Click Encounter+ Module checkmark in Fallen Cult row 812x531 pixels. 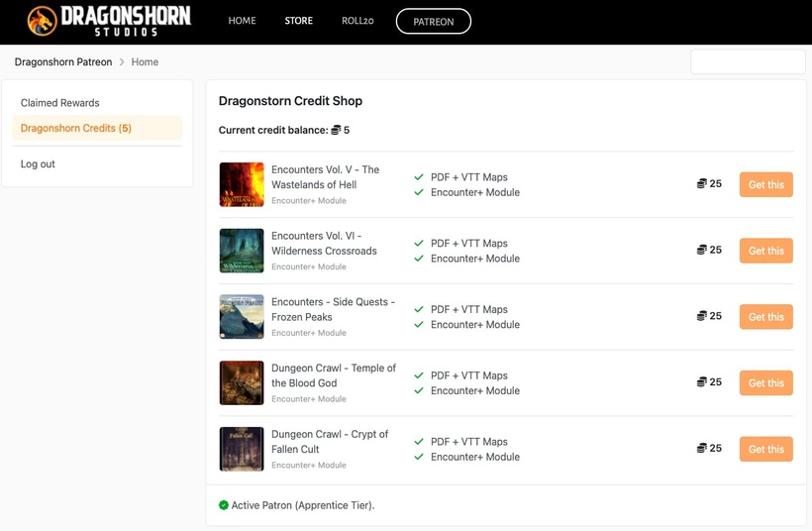419,457
